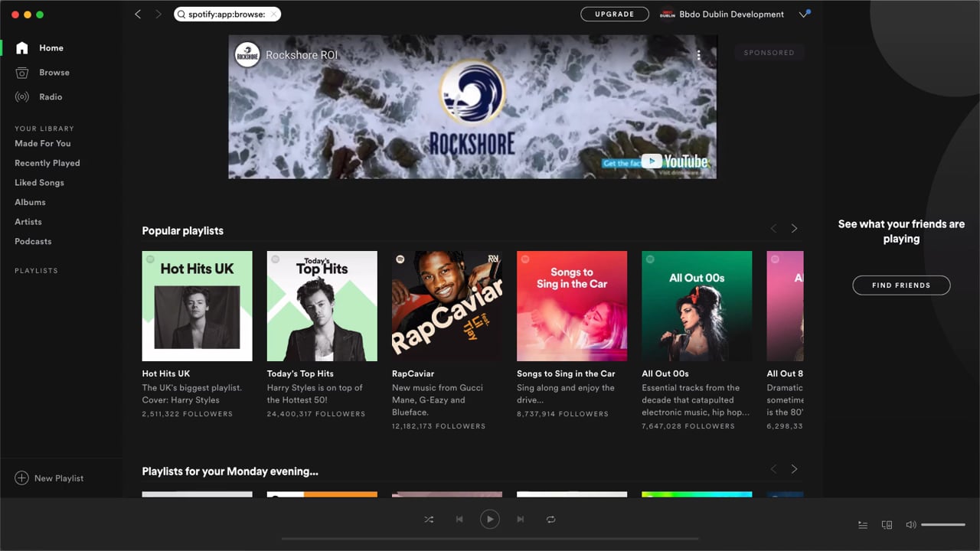Click the search input field
The image size is (980, 551).
tap(227, 14)
